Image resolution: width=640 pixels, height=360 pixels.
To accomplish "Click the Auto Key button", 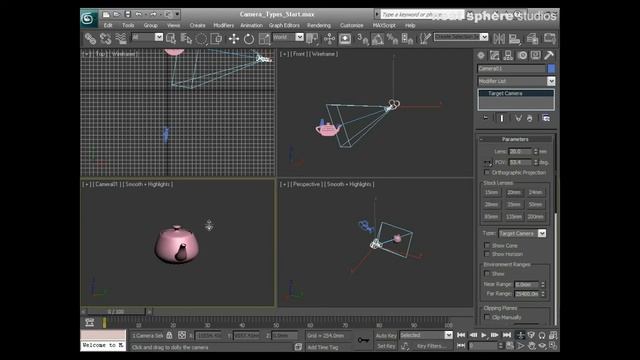I will coord(386,336).
